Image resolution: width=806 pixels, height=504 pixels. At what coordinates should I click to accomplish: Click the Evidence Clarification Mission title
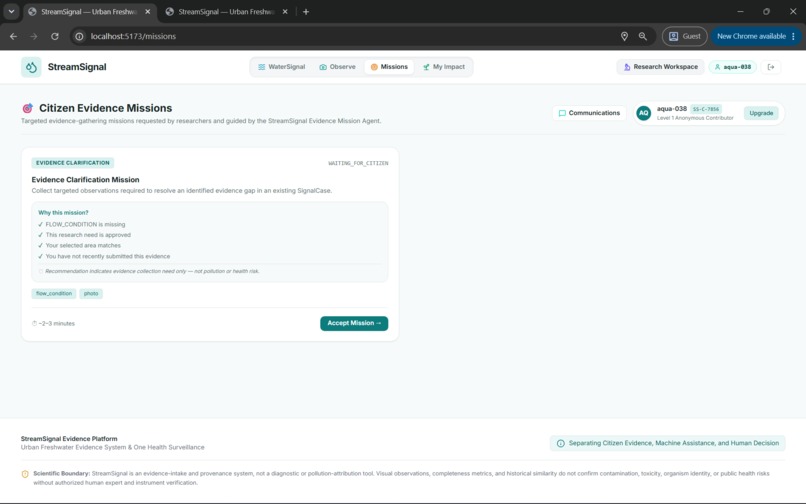[85, 179]
